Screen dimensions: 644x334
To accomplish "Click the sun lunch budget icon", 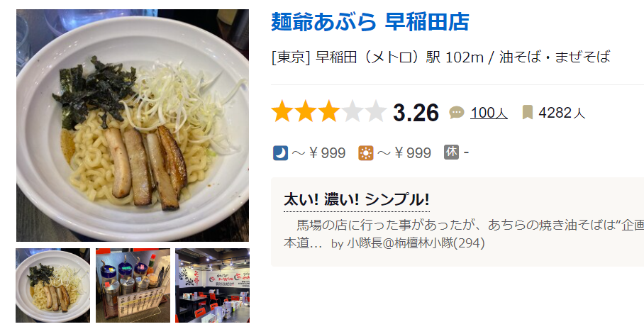I will (365, 153).
